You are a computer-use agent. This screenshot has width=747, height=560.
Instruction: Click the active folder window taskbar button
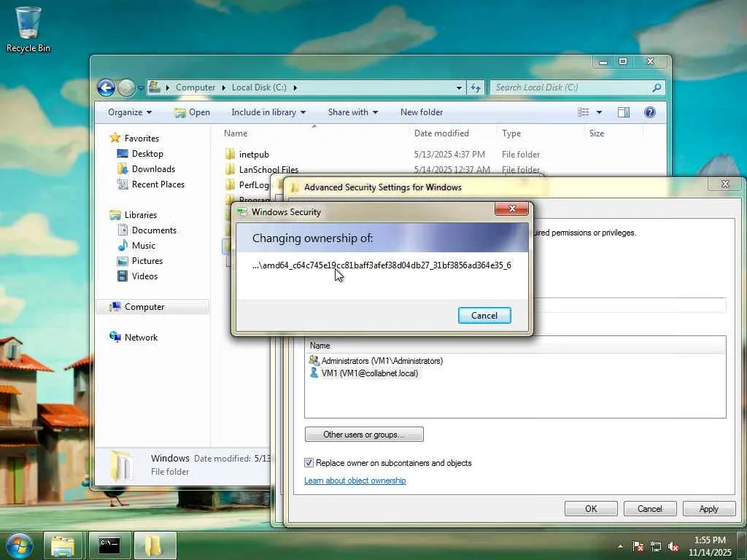coord(155,545)
